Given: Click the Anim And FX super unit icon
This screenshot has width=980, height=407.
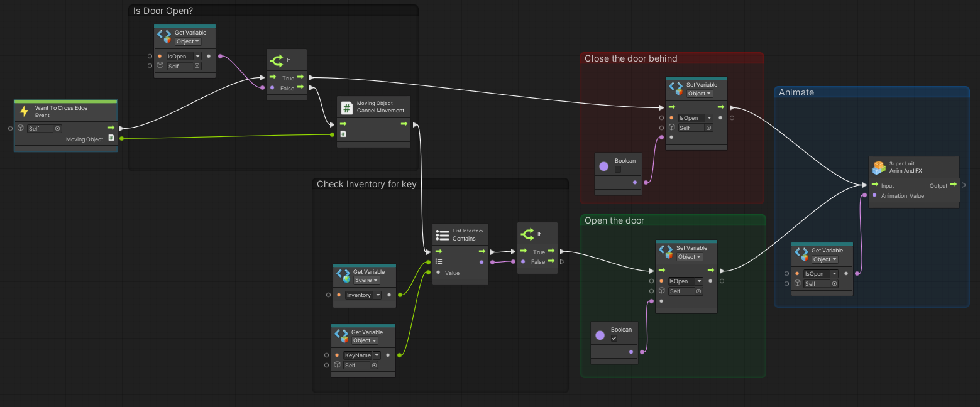Looking at the screenshot, I should coord(878,168).
